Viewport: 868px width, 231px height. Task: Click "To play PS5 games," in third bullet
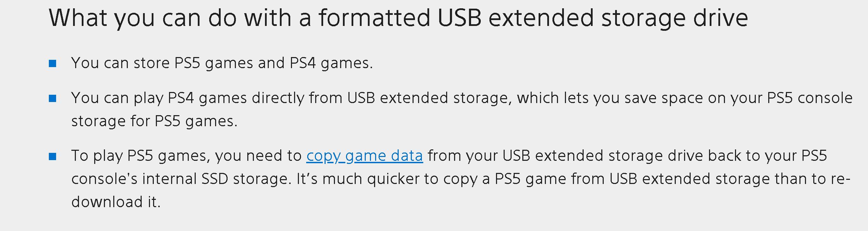(x=141, y=156)
